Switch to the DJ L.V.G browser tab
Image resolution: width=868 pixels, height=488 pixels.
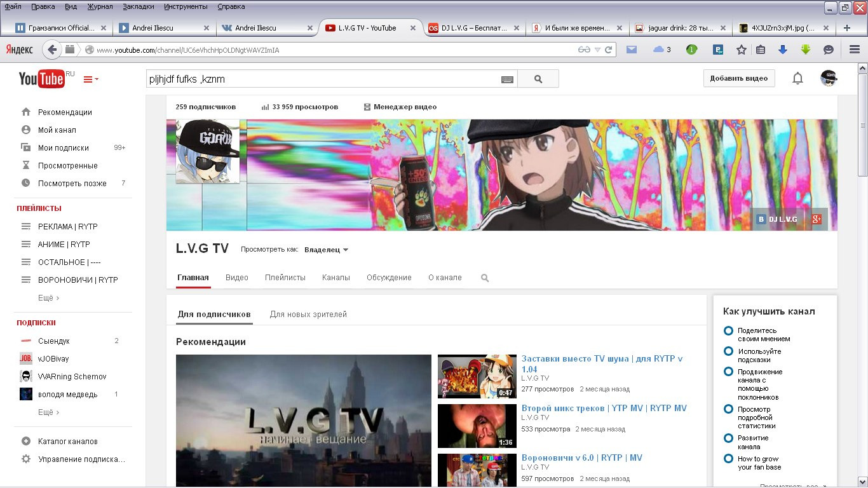point(473,28)
